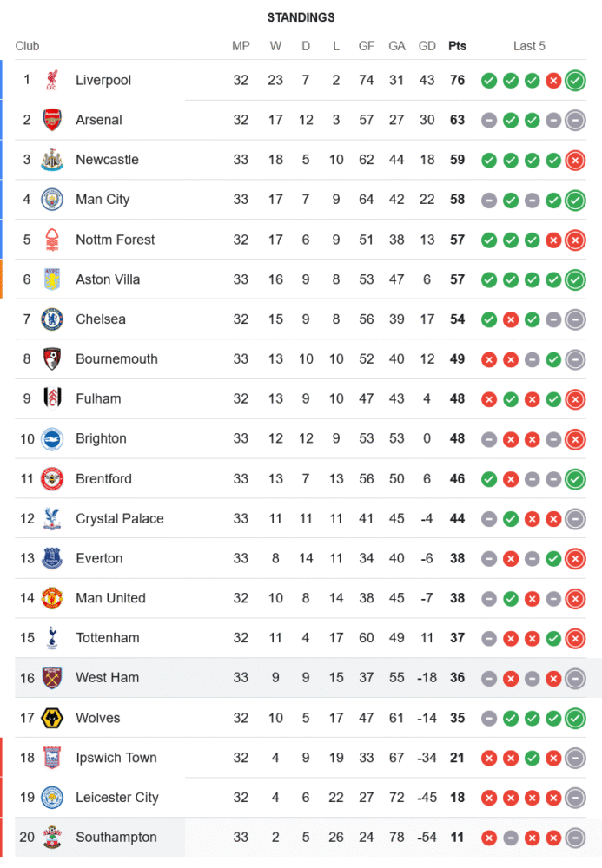
Task: Open the Nottm Forest team link
Action: click(115, 240)
